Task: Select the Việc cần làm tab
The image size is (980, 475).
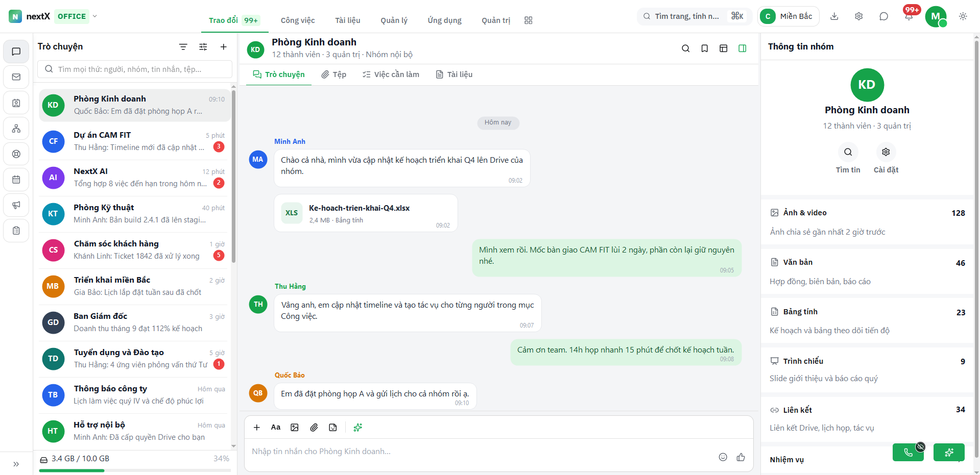Action: pos(391,74)
